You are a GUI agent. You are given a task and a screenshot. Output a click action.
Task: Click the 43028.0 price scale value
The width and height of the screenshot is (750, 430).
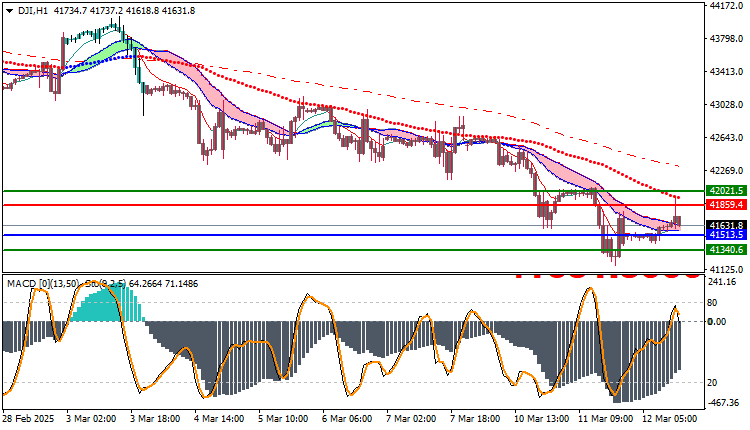(727, 104)
